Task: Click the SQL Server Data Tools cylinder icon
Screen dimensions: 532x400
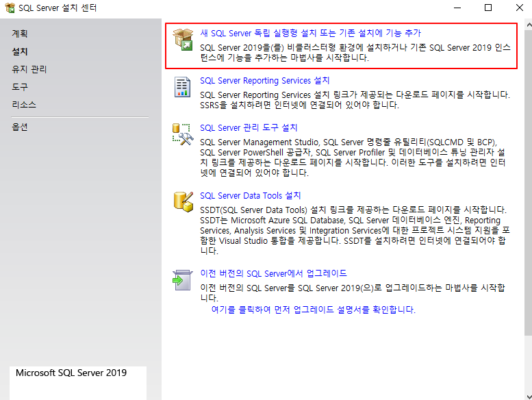Action: click(183, 202)
